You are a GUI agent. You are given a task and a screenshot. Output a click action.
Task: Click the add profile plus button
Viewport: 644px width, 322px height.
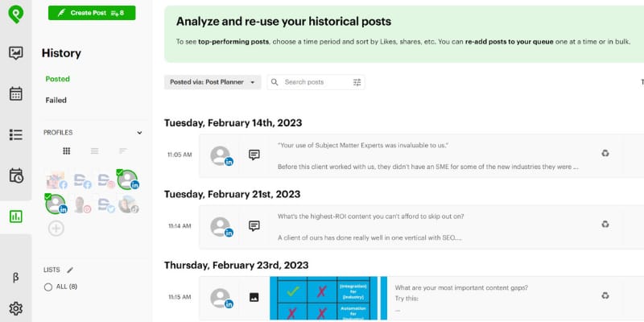[56, 229]
